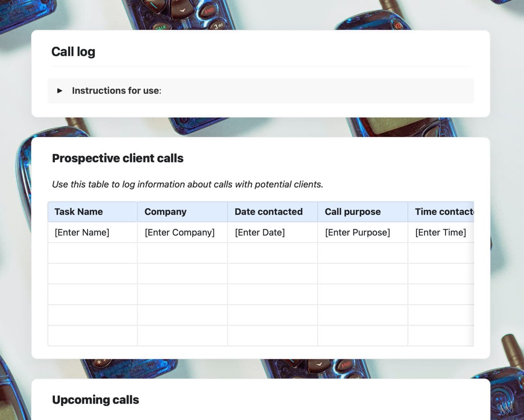Edit the [Enter Company] cell
The height and width of the screenshot is (420, 524).
coord(179,232)
